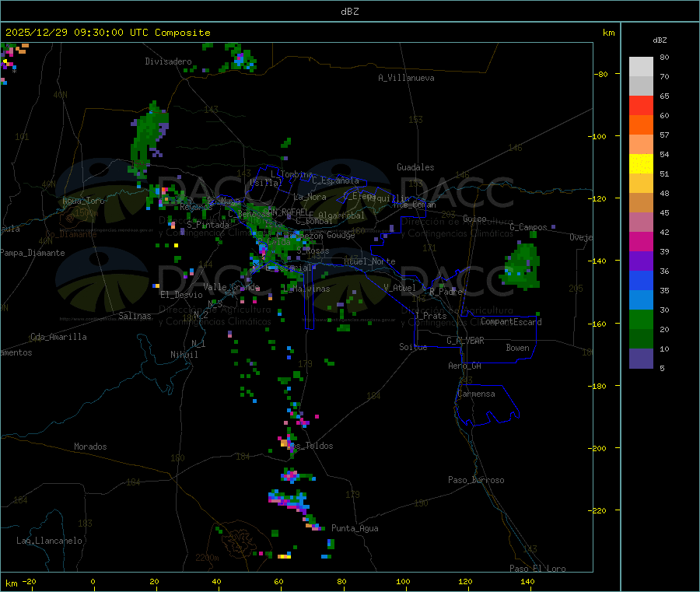Click the V_Atuel map label
The width and height of the screenshot is (700, 592).
click(x=400, y=288)
